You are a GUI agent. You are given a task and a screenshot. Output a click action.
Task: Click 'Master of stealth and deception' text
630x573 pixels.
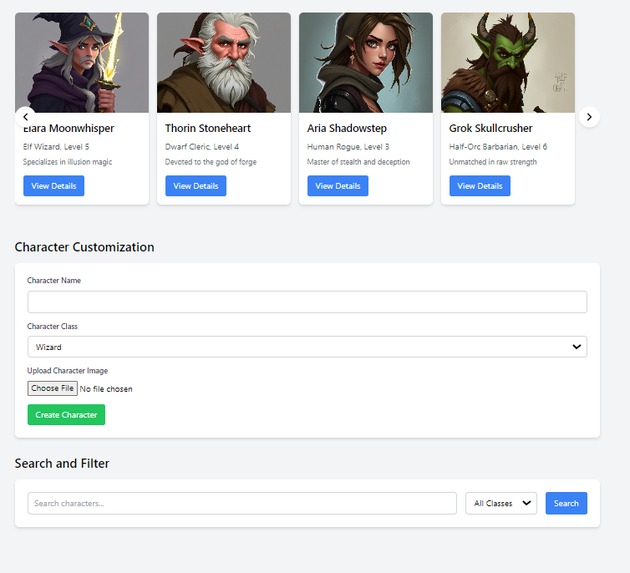pos(358,162)
